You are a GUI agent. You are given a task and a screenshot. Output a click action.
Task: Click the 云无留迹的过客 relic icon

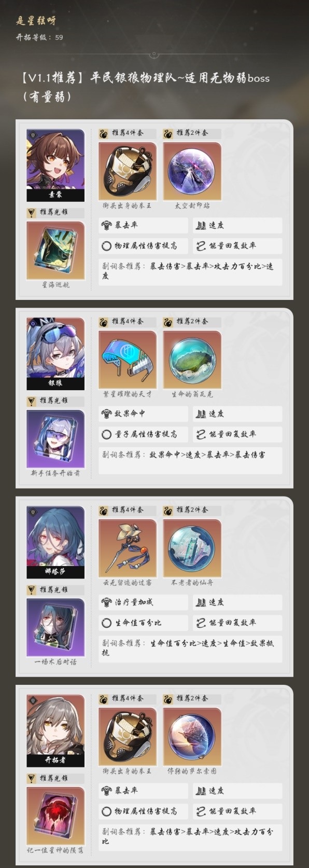pyautogui.click(x=128, y=548)
